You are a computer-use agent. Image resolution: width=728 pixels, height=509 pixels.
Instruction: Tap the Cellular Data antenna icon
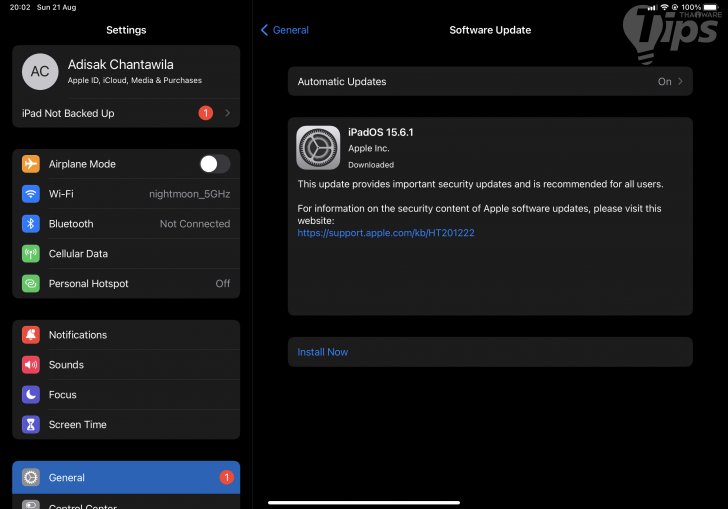point(31,254)
